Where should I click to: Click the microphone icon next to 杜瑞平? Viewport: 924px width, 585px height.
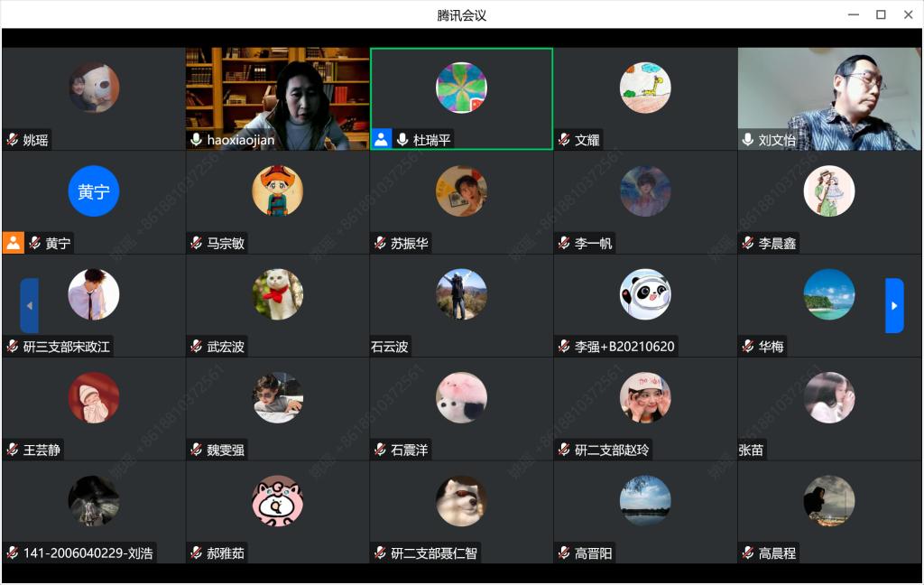click(x=402, y=140)
